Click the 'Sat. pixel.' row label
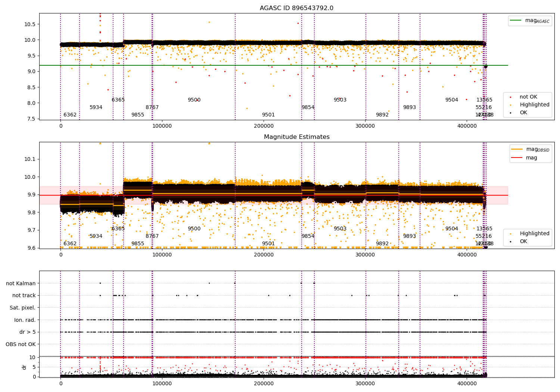The height and width of the screenshot is (392, 560). click(23, 308)
